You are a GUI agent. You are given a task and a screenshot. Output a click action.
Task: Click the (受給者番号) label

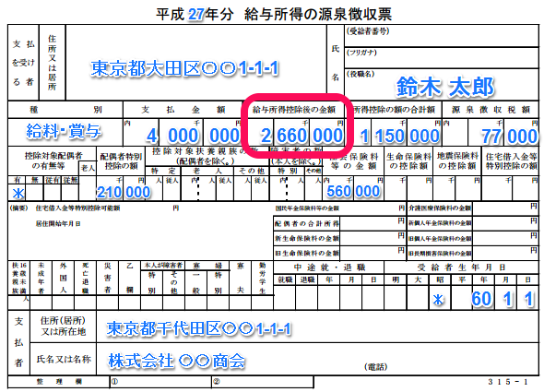[x=368, y=31]
